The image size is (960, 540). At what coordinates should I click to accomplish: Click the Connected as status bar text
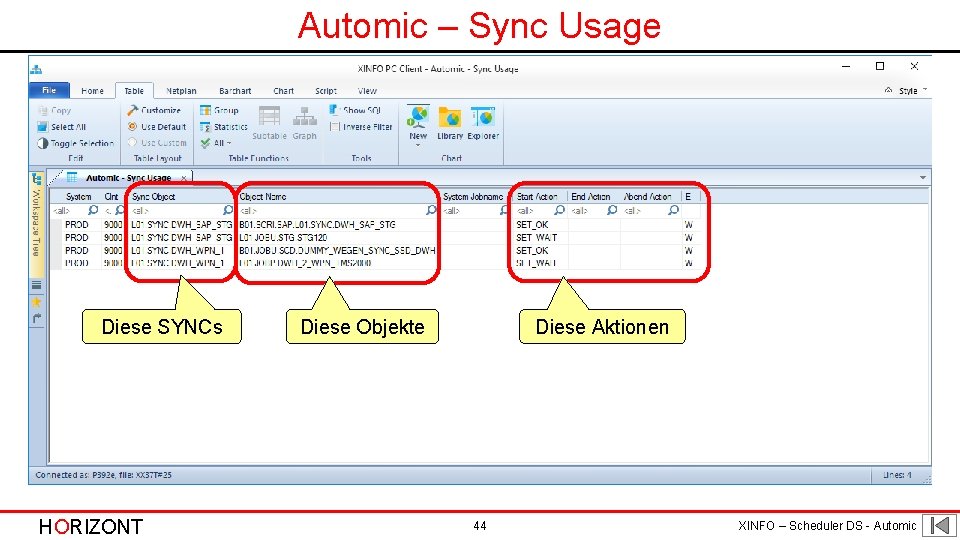click(x=103, y=474)
